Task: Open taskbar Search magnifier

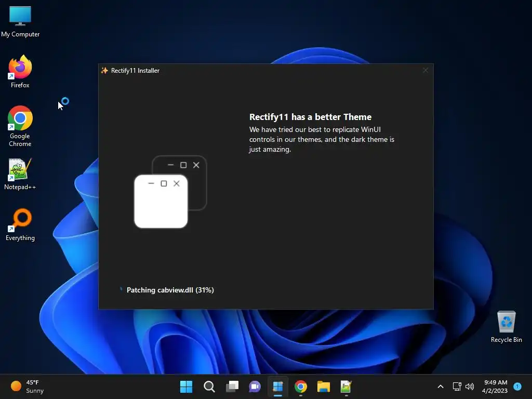Action: 209,387
